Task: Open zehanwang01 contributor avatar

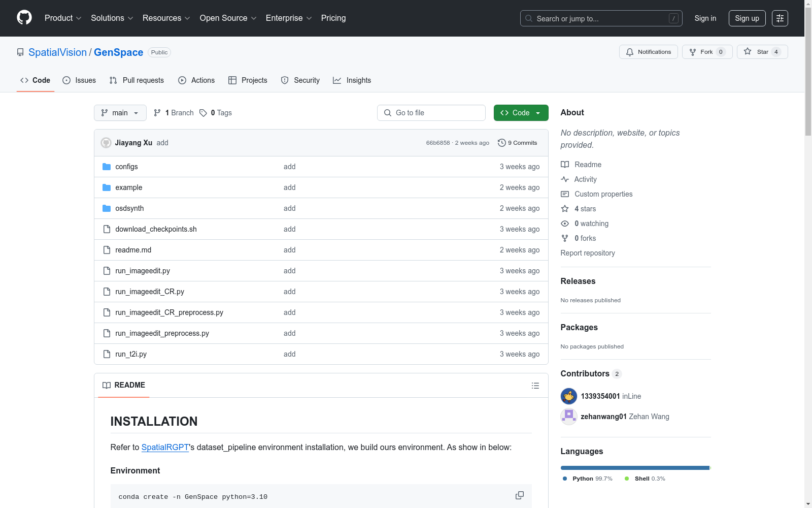Action: (569, 417)
